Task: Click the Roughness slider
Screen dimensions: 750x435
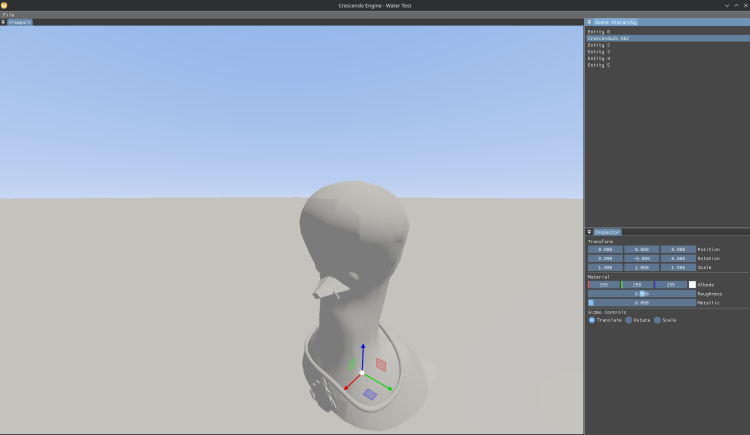Action: coord(641,294)
